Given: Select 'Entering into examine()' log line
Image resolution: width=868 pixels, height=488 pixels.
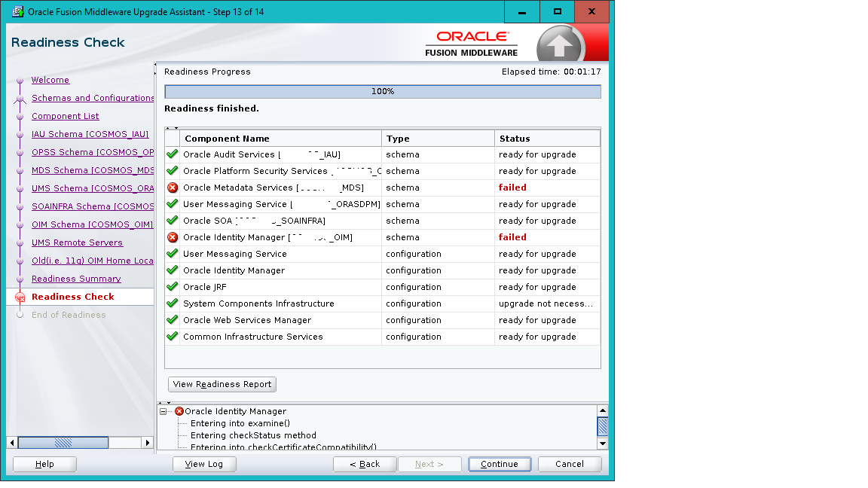Looking at the screenshot, I should [x=240, y=423].
